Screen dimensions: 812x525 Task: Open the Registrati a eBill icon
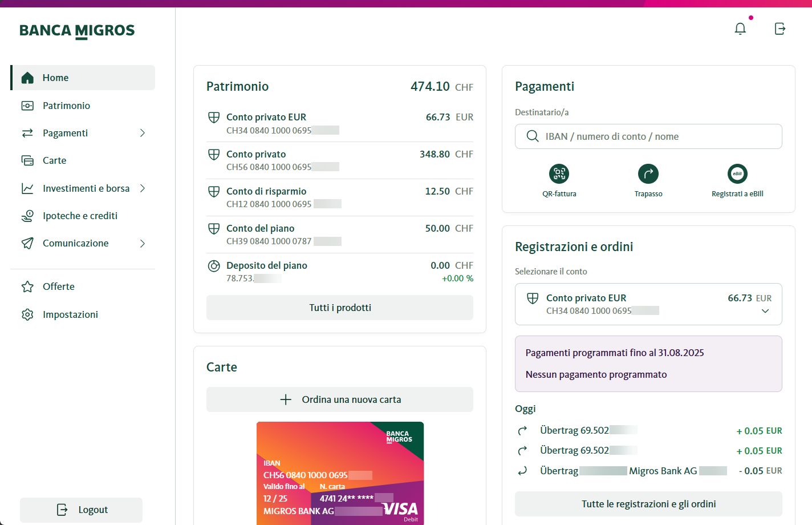737,173
